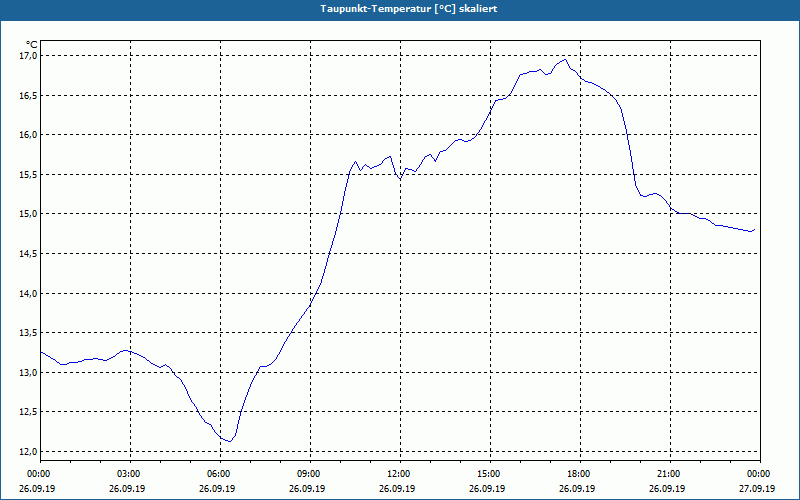Screen dimensions: 800x500
Task: Click the '26.09.19' date beneath 06:00
Action: click(217, 488)
